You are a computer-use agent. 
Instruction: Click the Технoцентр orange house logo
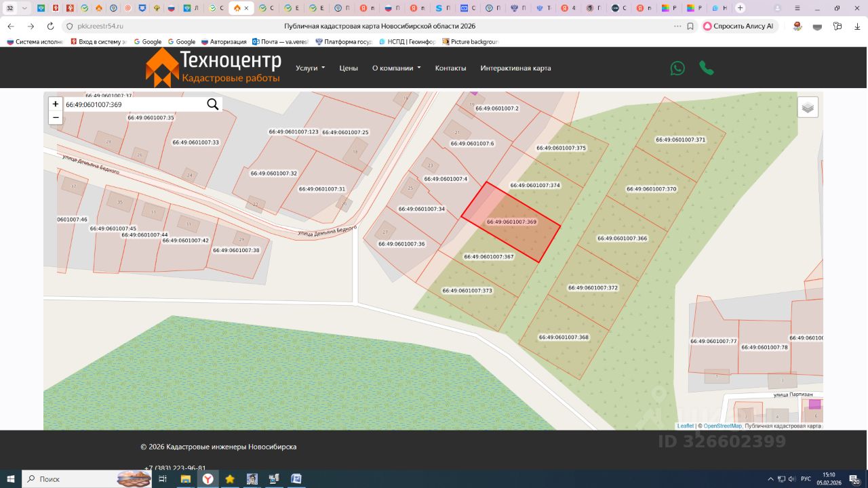[x=162, y=68]
